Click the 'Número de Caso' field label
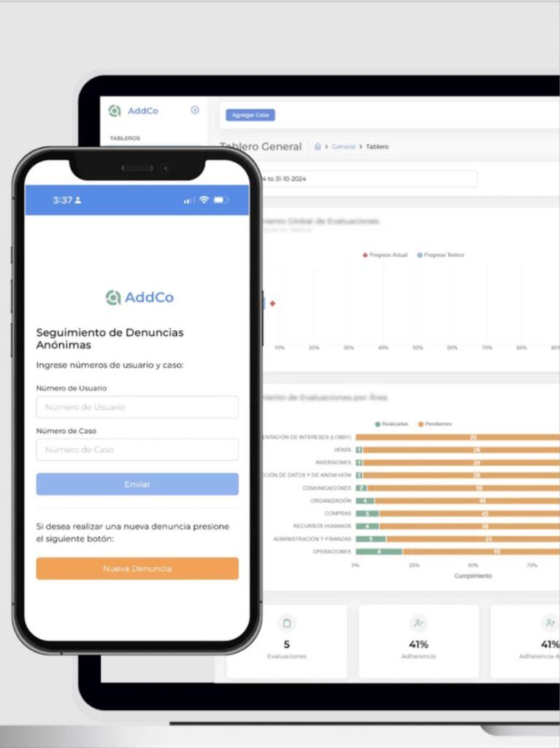 coord(66,431)
